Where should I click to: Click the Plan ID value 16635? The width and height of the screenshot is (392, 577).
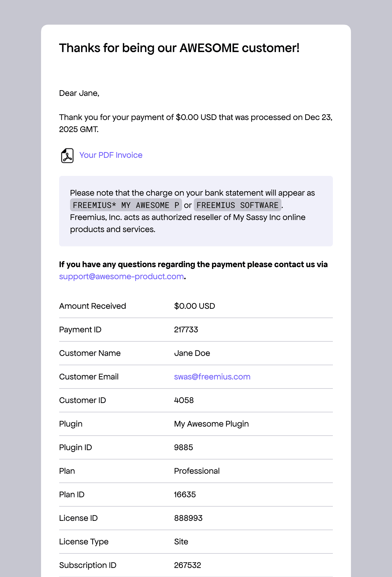[185, 495]
